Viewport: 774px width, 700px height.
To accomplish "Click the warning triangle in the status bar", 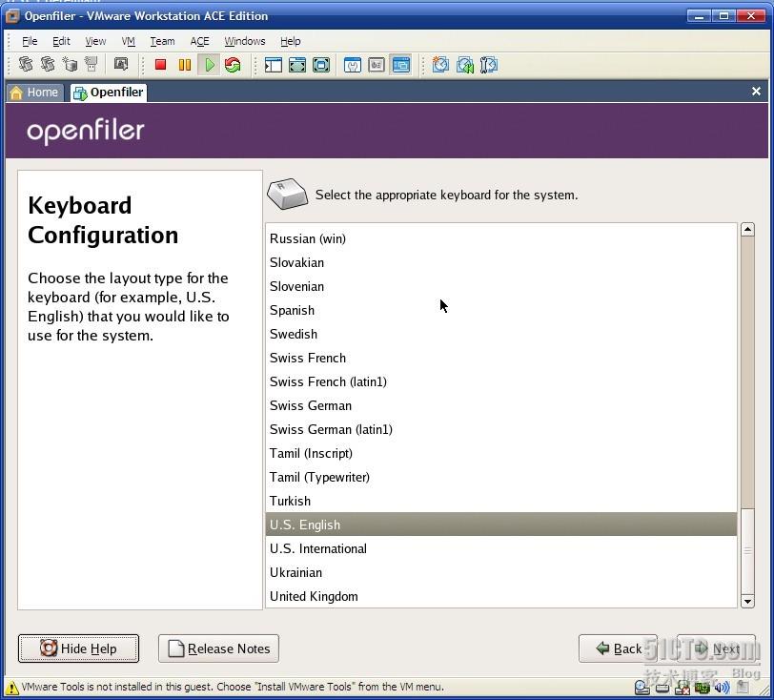I will (x=11, y=688).
